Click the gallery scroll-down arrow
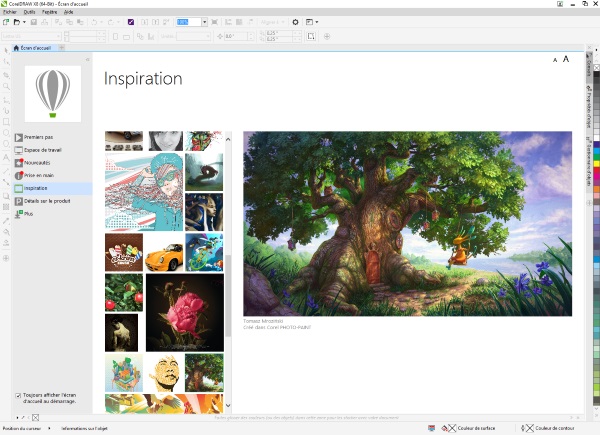 pos(228,406)
